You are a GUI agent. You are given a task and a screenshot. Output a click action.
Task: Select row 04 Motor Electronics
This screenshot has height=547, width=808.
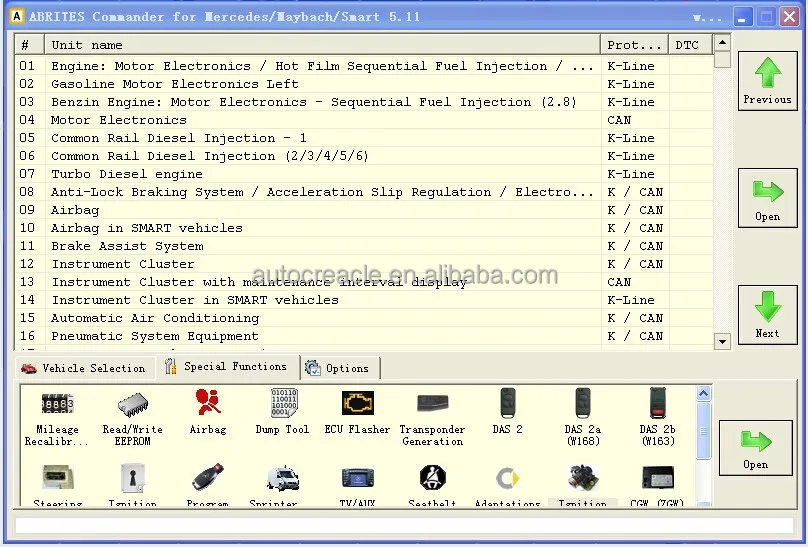[x=364, y=120]
